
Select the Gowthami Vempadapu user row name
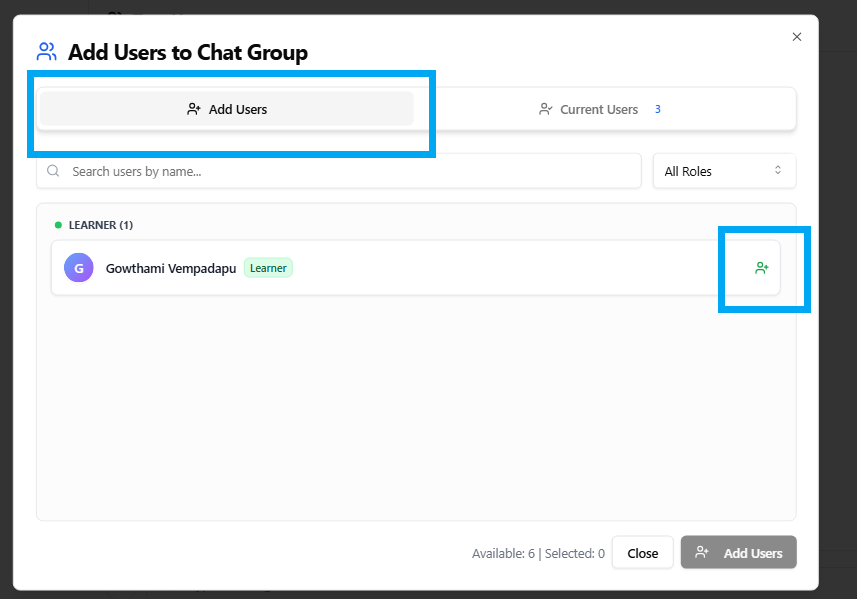[171, 268]
